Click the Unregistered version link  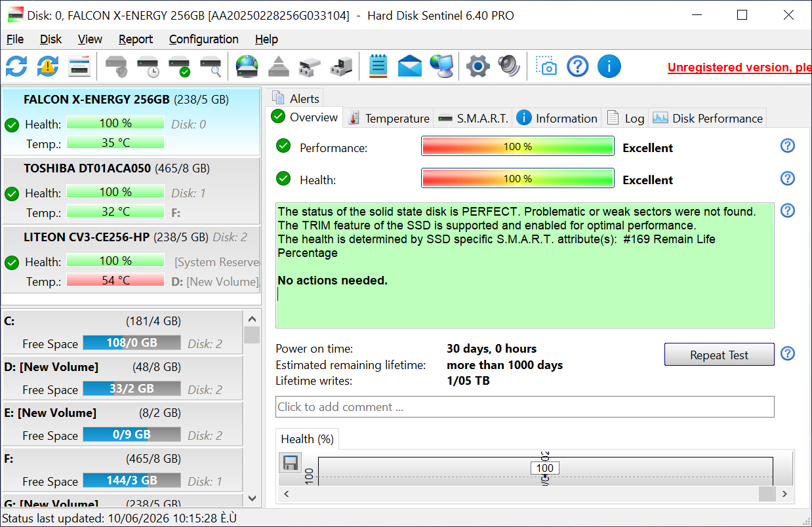[739, 67]
